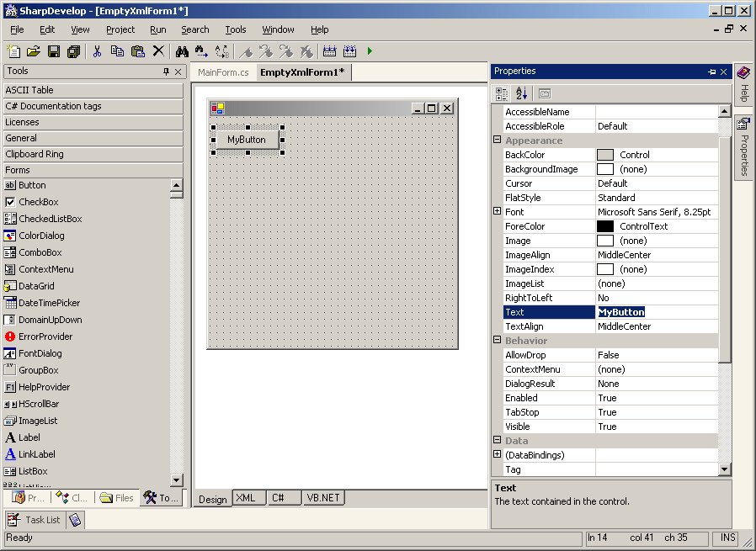Click the Rebuild project toolbar icon

coord(349,51)
